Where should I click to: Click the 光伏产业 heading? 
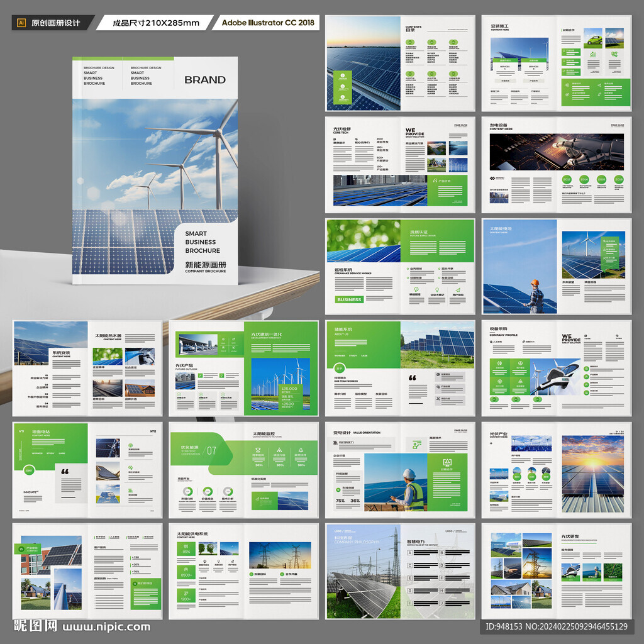click(499, 434)
